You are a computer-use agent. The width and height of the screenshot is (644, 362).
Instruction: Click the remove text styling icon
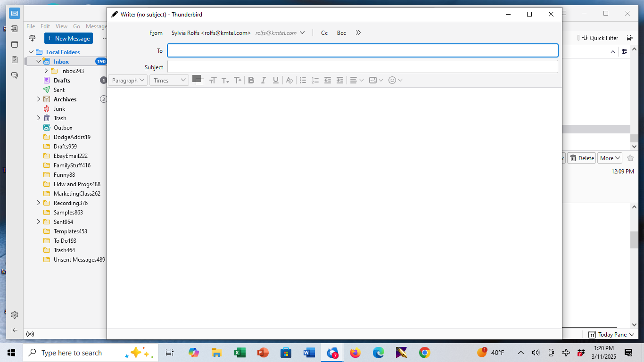pyautogui.click(x=289, y=81)
